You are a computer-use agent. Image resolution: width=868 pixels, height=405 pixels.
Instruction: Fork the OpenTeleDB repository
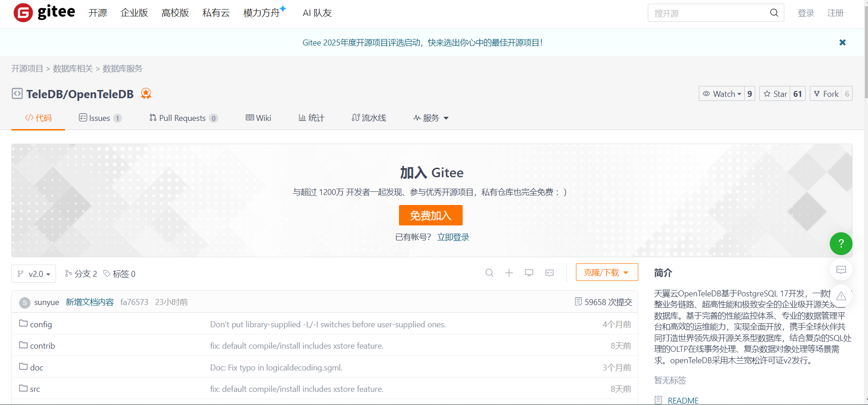pos(826,94)
